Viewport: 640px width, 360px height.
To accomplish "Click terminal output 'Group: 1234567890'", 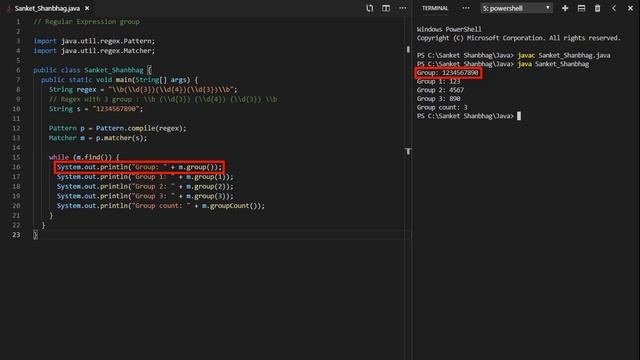I will point(447,73).
